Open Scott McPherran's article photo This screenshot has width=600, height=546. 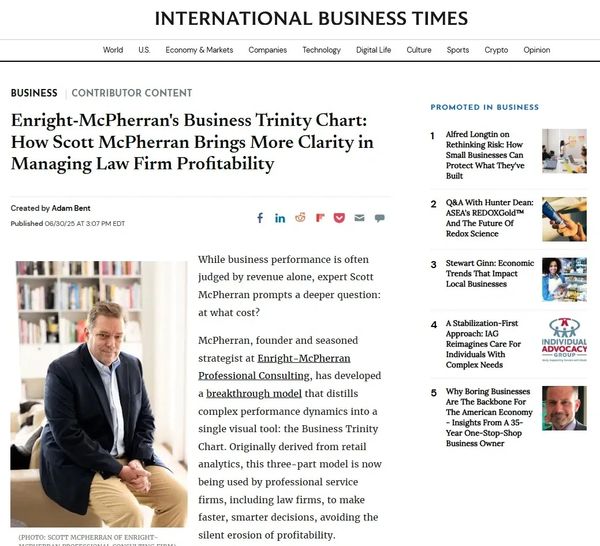coord(100,394)
